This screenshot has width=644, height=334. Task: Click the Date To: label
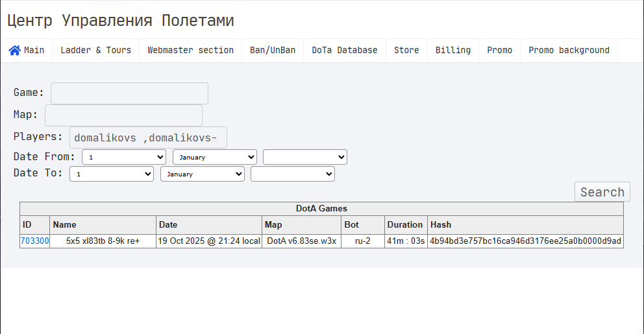click(x=38, y=173)
